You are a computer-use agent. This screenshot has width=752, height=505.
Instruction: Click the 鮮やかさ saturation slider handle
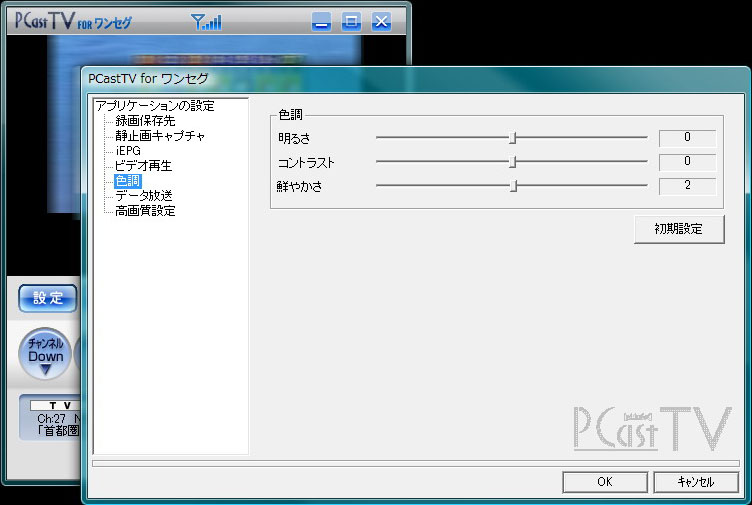[x=513, y=186]
